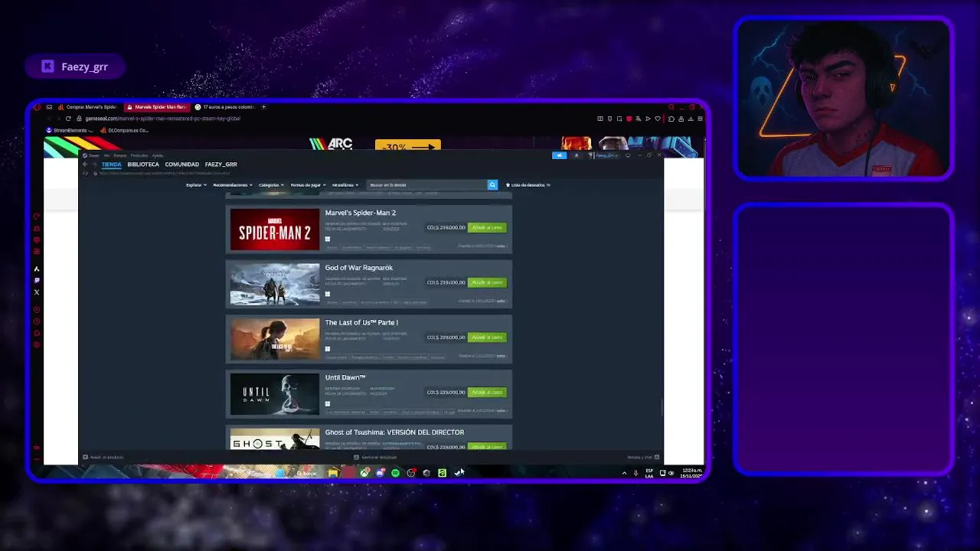Open Steam big picture display icon

point(628,155)
